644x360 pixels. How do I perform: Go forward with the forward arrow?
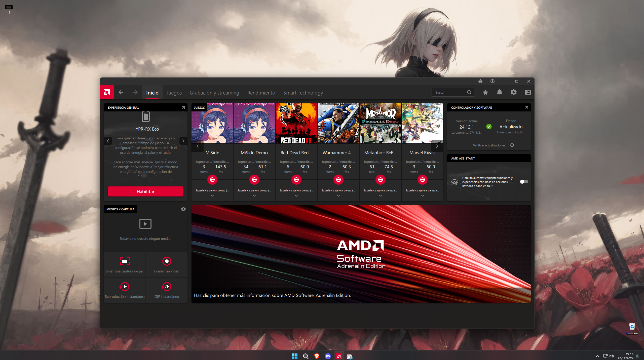(x=135, y=92)
